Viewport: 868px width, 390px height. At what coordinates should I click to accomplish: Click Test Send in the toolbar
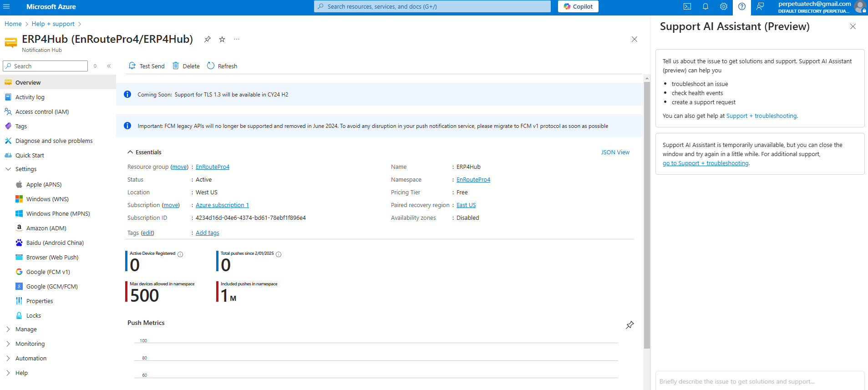147,66
